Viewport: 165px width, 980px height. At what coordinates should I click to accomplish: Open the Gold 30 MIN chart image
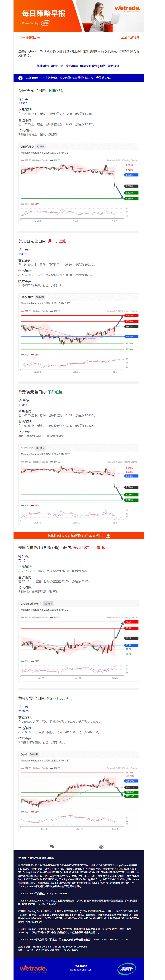(79, 791)
